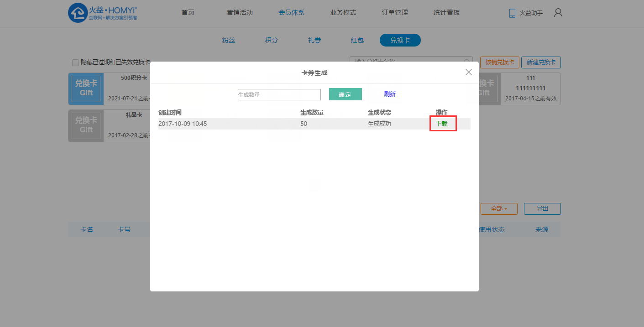Viewport: 644px width, 327px height.
Task: Click the phone icon for 火益助手
Action: pos(512,13)
